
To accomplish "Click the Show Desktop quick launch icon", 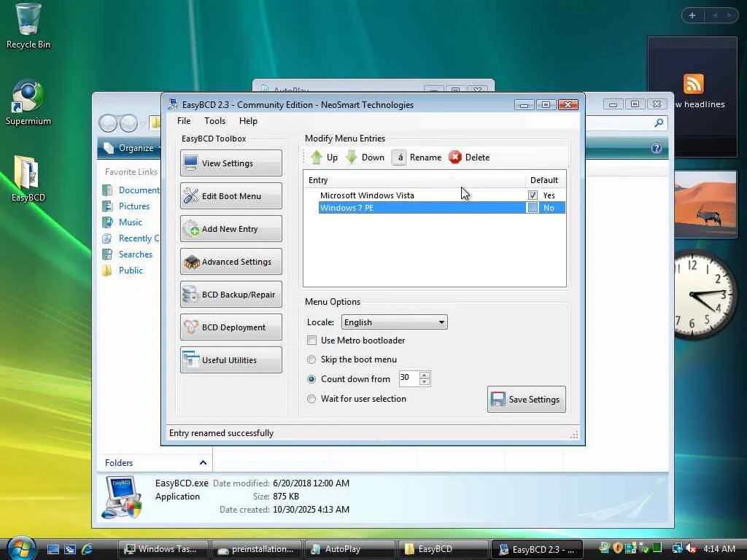I will (53, 550).
